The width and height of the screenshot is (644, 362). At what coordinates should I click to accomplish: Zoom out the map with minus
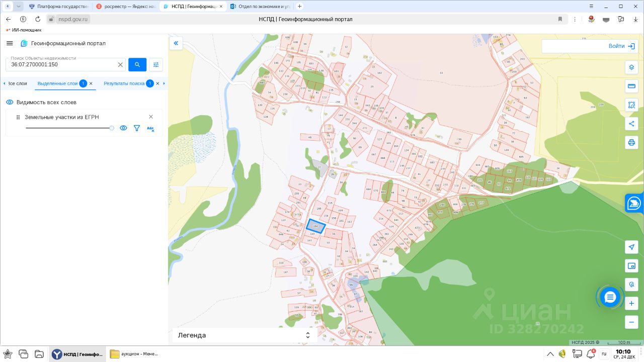(x=631, y=322)
